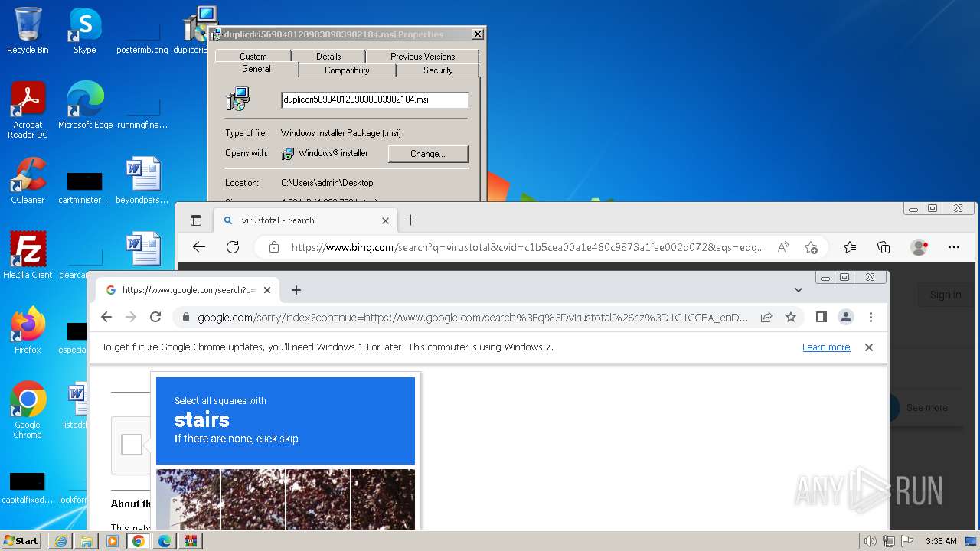Select the Microsoft Edge desktop shortcut
Viewport: 980px width, 551px height.
coord(85,106)
